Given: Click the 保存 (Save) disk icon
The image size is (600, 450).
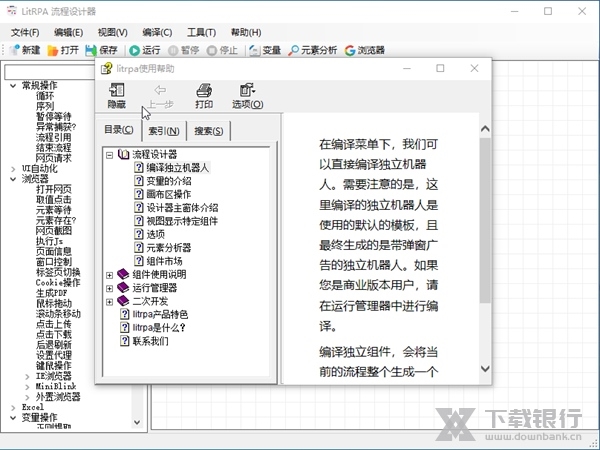Looking at the screenshot, I should point(91,50).
